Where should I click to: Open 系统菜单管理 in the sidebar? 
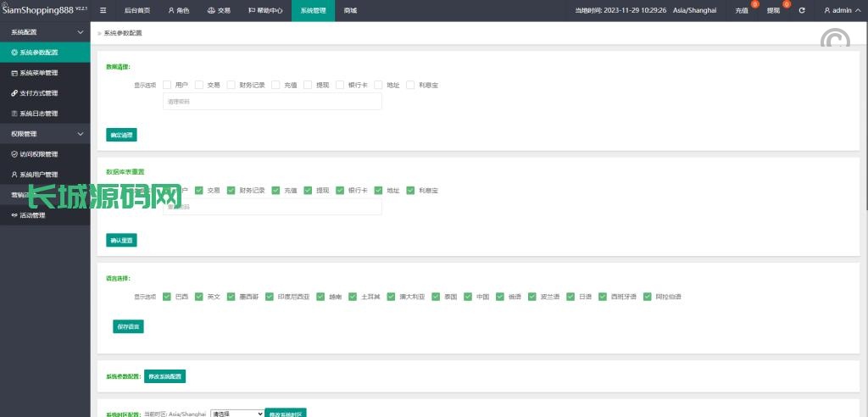pos(38,73)
